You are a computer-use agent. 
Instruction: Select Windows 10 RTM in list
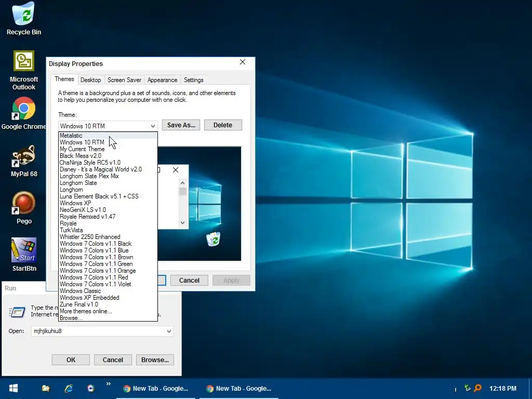[x=108, y=142]
